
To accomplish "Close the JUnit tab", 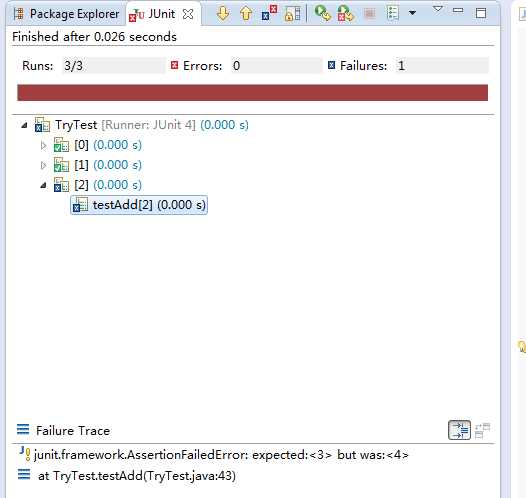I will [x=188, y=14].
